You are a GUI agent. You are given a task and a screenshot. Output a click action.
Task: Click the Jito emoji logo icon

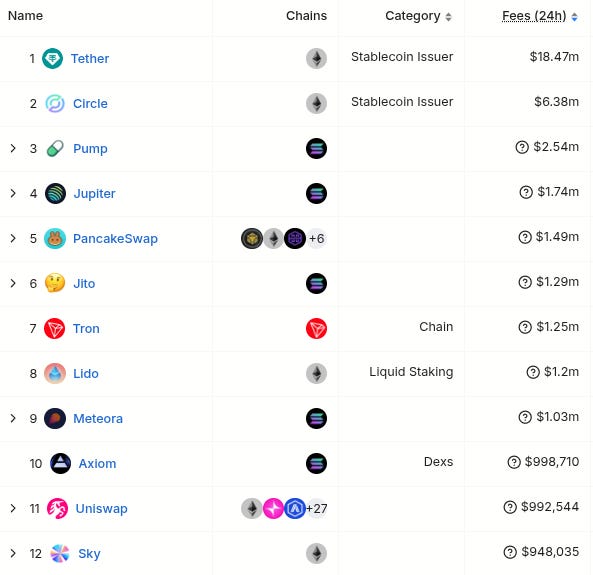click(x=55, y=284)
